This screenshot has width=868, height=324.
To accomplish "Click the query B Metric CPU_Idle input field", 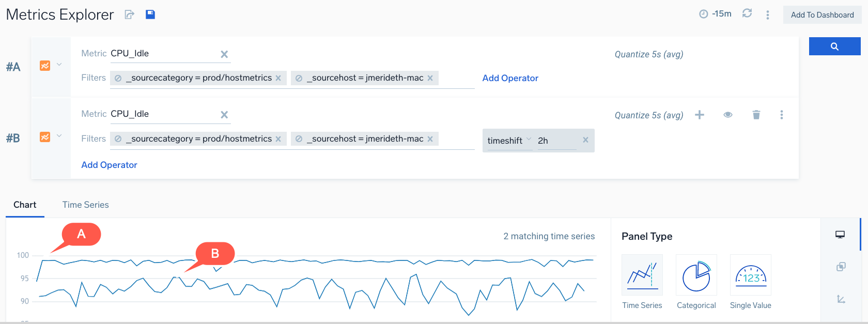I will tap(163, 114).
